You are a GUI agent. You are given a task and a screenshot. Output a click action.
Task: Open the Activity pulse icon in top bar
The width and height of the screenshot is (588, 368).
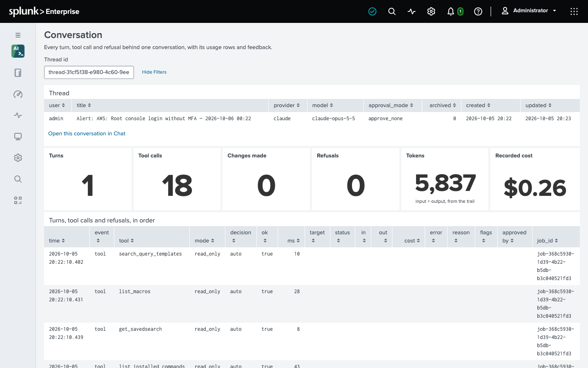coord(412,11)
